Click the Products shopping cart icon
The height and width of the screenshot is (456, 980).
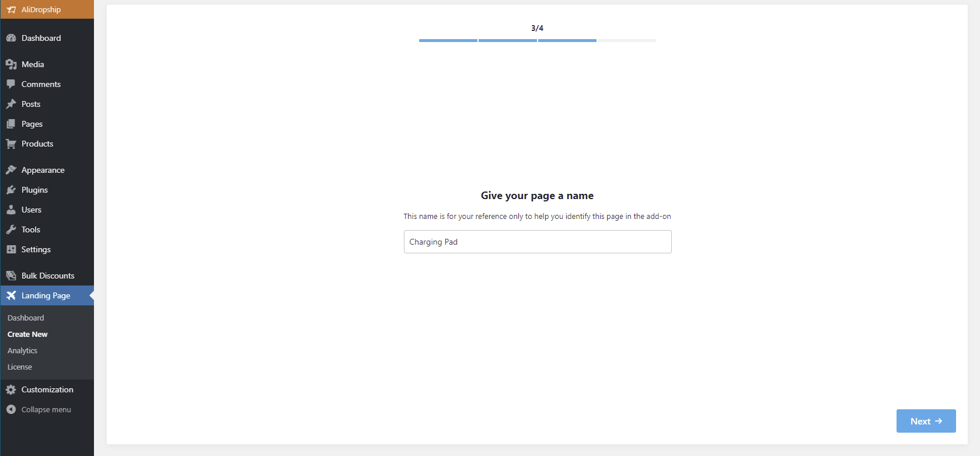pos(11,144)
